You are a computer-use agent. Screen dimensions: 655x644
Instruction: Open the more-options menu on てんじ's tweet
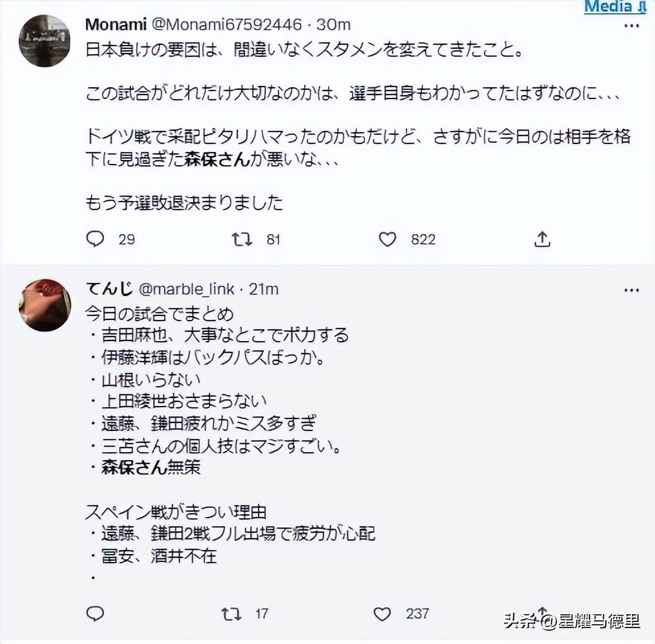tap(632, 290)
